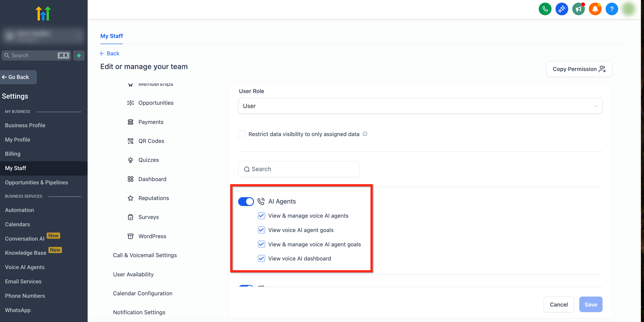Click the green lightning bolt quick actions icon
Image resolution: width=644 pixels, height=322 pixels.
click(79, 55)
